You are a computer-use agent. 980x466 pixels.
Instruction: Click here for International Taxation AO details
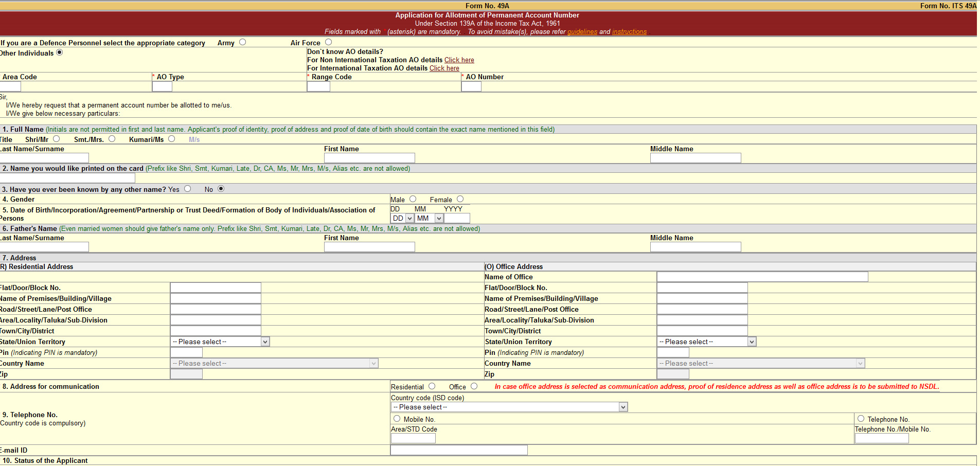click(x=444, y=68)
